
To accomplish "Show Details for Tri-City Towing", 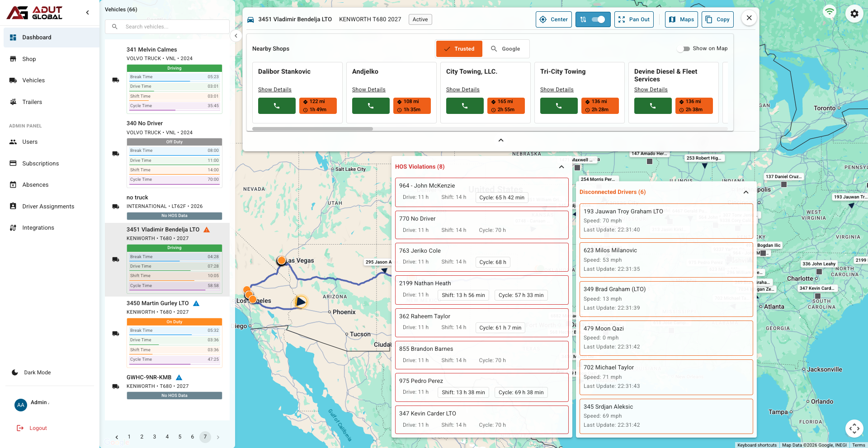I will tap(557, 89).
